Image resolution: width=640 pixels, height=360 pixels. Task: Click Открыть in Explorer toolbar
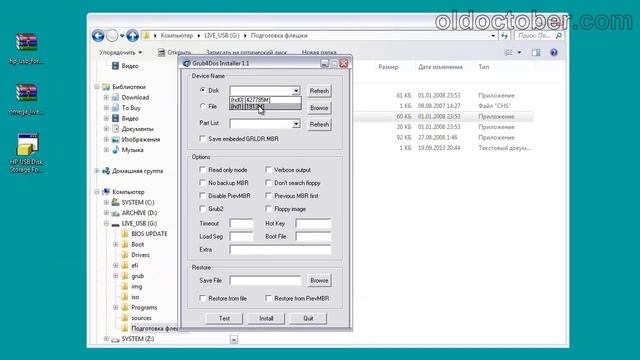click(175, 52)
